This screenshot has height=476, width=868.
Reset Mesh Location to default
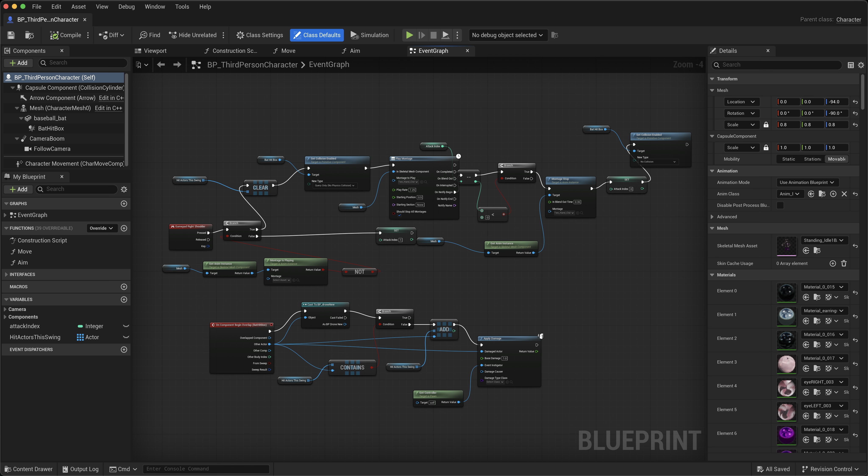pyautogui.click(x=855, y=102)
